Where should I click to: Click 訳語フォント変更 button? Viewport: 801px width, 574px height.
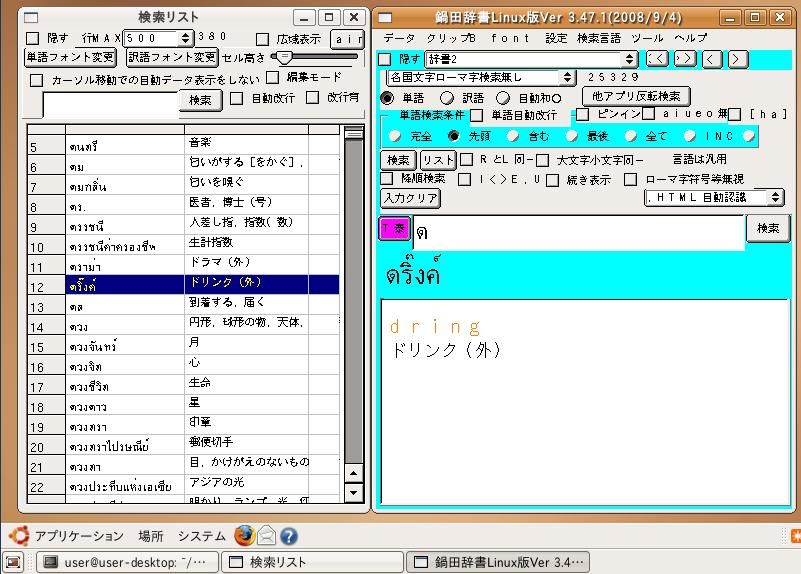point(172,57)
